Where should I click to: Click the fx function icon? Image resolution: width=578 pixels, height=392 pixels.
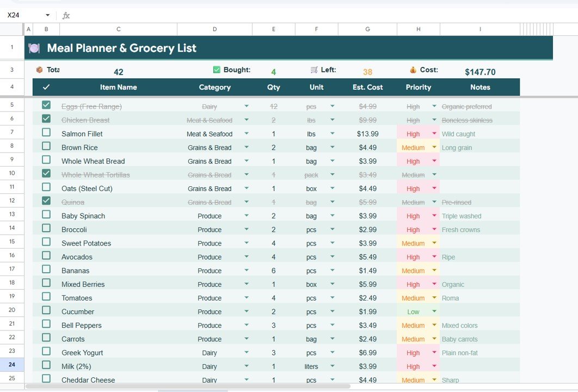pyautogui.click(x=66, y=15)
